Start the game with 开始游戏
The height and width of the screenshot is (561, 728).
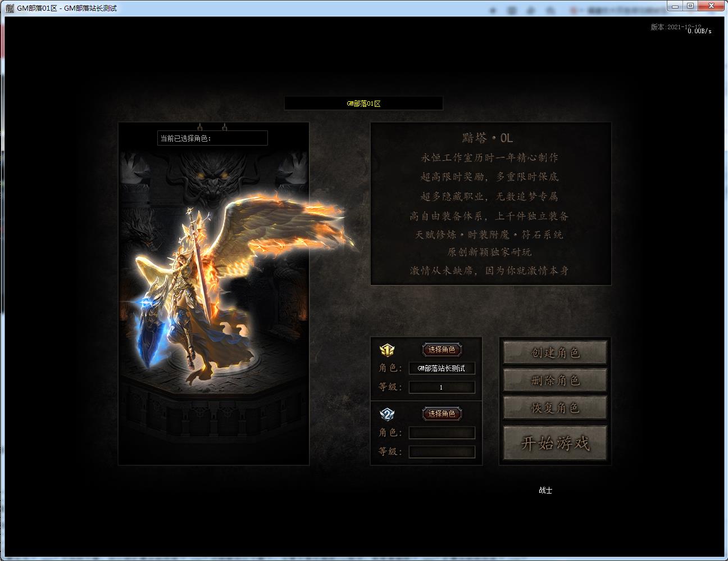click(555, 443)
